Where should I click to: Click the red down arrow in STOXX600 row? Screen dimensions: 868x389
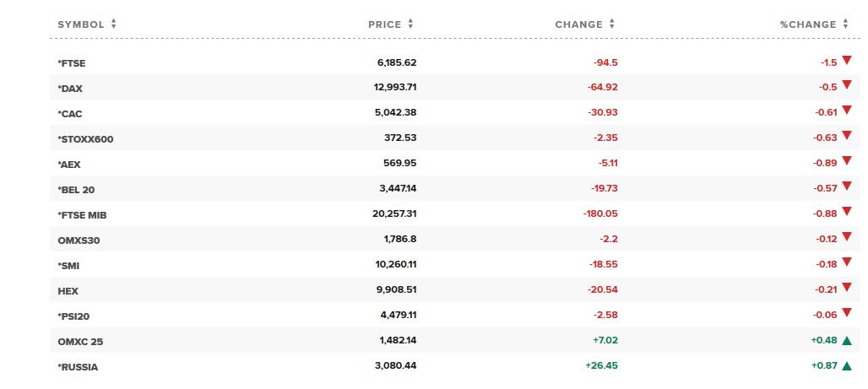[x=846, y=136]
